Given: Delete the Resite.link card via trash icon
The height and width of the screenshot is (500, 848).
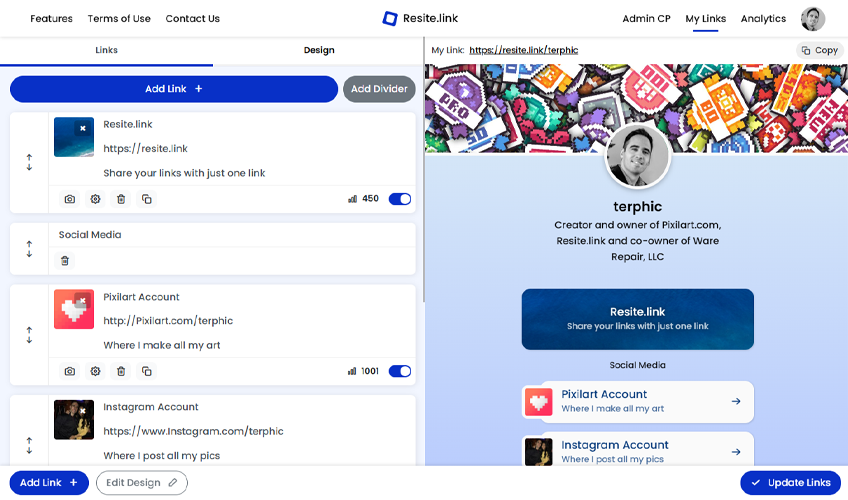Looking at the screenshot, I should coord(121,199).
